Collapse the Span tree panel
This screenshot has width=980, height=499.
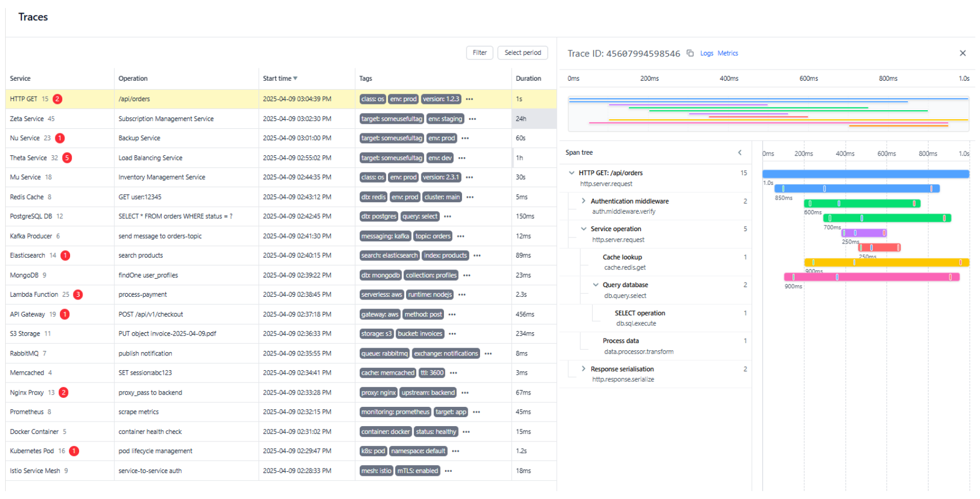[x=739, y=153]
